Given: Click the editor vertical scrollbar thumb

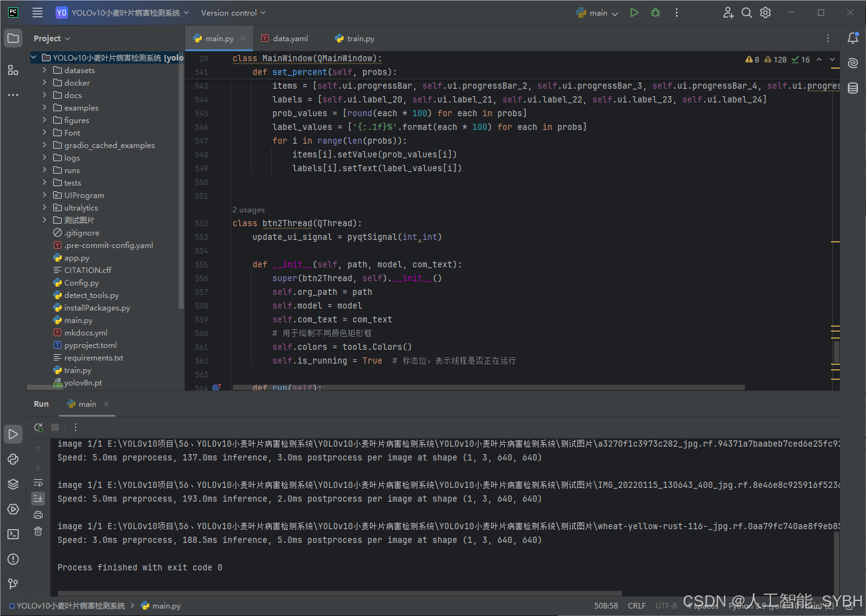Looking at the screenshot, I should pyautogui.click(x=836, y=351).
